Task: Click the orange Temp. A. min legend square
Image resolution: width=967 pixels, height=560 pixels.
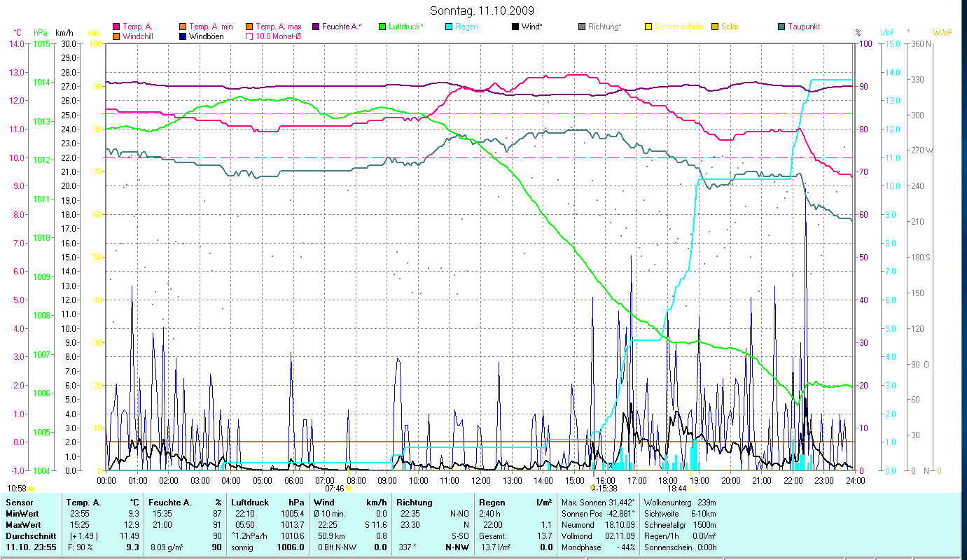Action: pyautogui.click(x=183, y=27)
